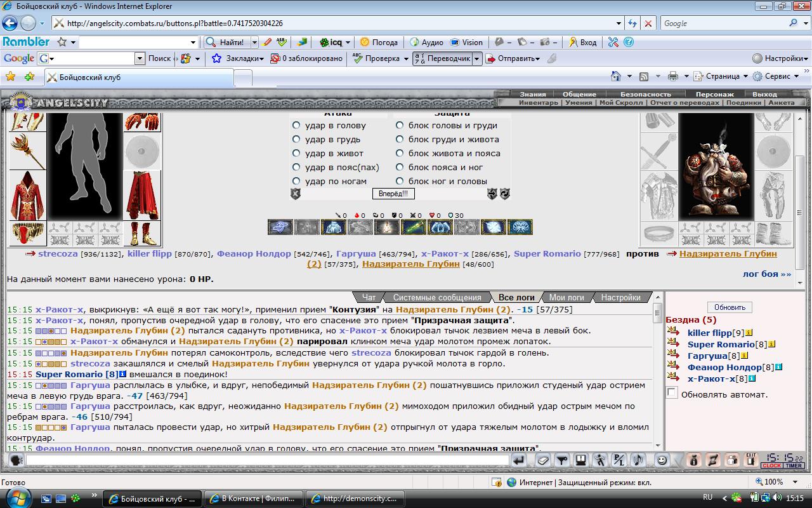This screenshot has height=508, width=812.
Task: Send the chat message with the enter arrow icon
Action: (x=518, y=460)
